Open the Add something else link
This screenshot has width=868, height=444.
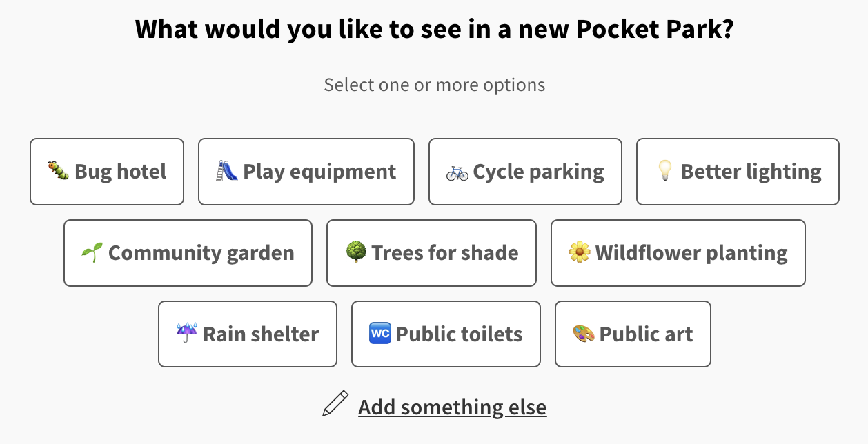point(452,407)
